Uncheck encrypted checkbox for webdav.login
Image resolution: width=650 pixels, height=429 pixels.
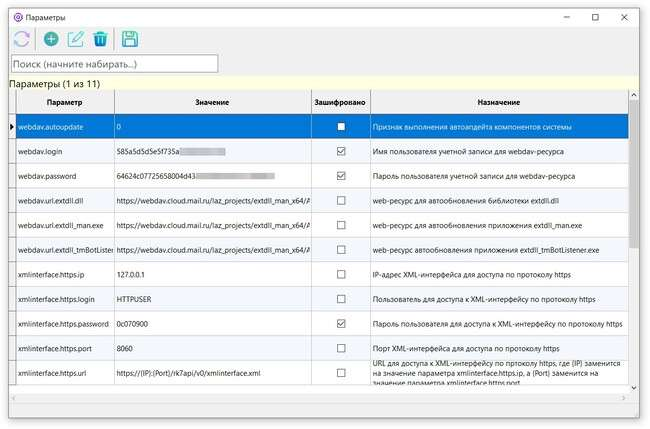(341, 152)
